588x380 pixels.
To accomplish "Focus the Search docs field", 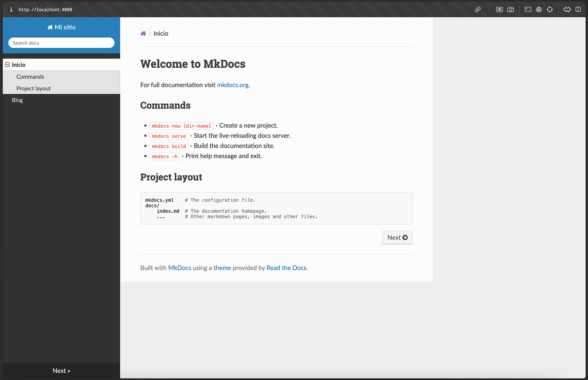I will (61, 43).
